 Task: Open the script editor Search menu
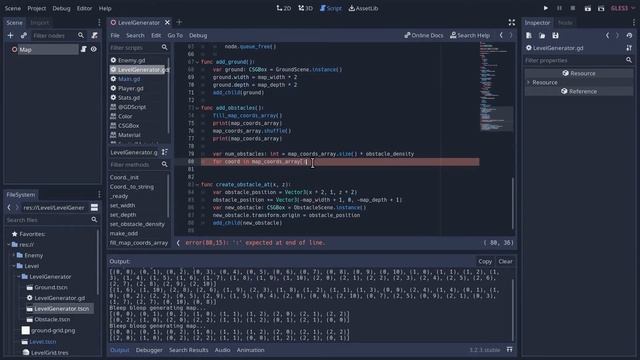point(135,36)
